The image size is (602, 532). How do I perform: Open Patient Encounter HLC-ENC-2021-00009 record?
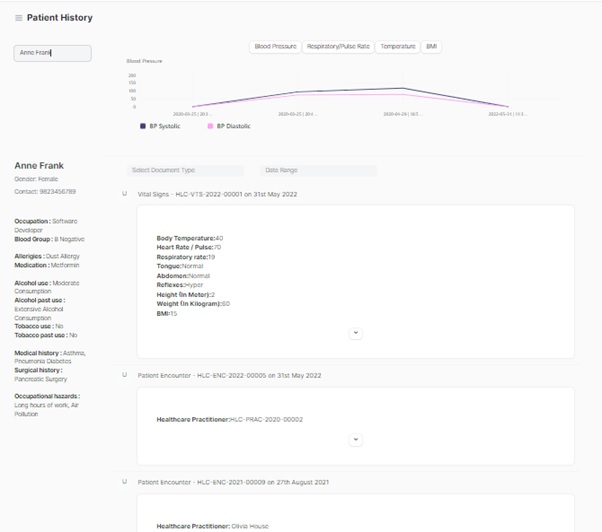(x=236, y=482)
